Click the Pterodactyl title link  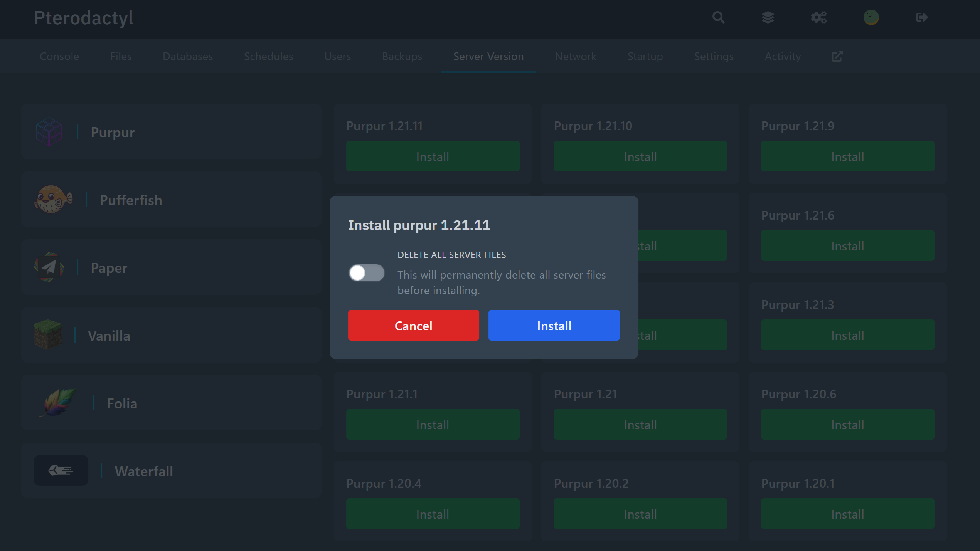point(84,18)
